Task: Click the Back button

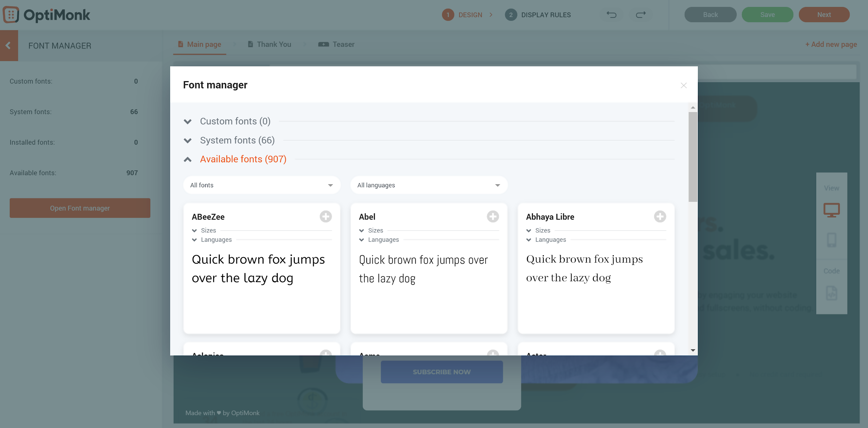Action: [x=710, y=15]
